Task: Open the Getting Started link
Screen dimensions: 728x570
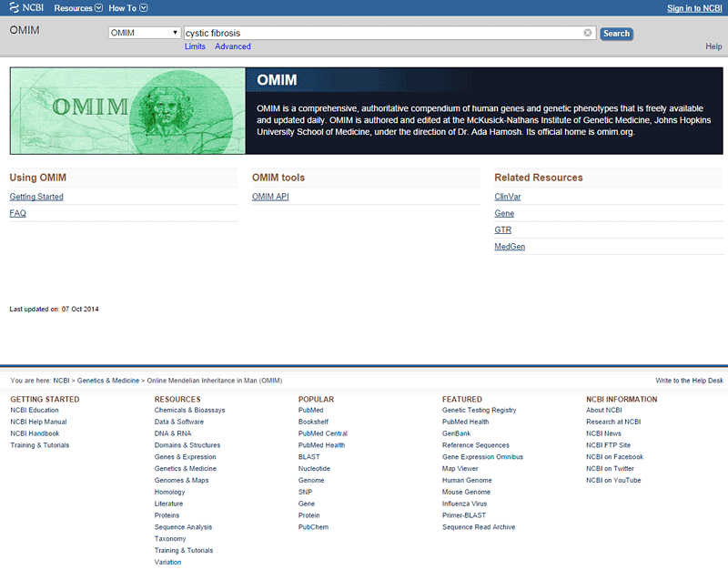Action: click(36, 197)
